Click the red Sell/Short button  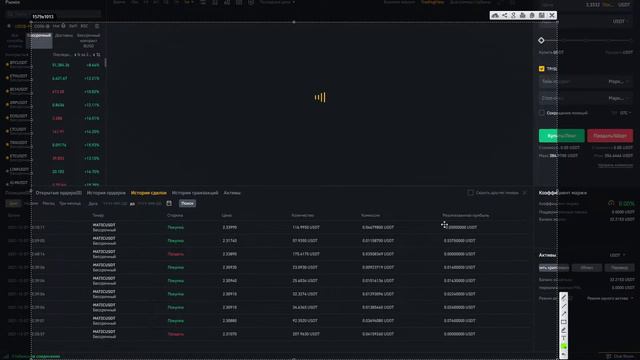[x=610, y=136]
